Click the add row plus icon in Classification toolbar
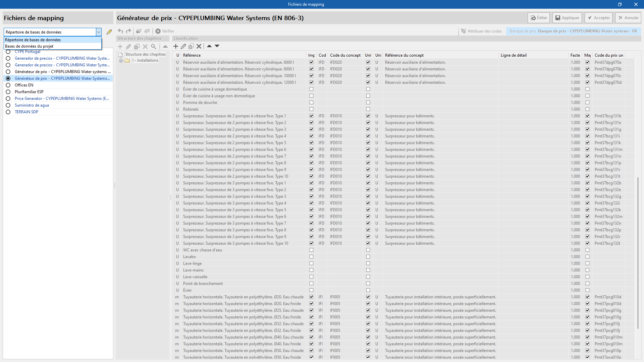644x362 pixels. pyautogui.click(x=176, y=46)
